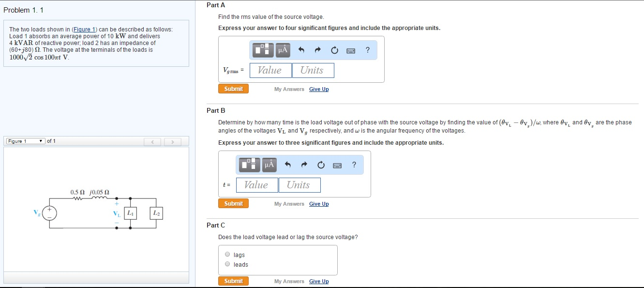Click Give Up for Part B
The image size is (644, 288).
(318, 204)
